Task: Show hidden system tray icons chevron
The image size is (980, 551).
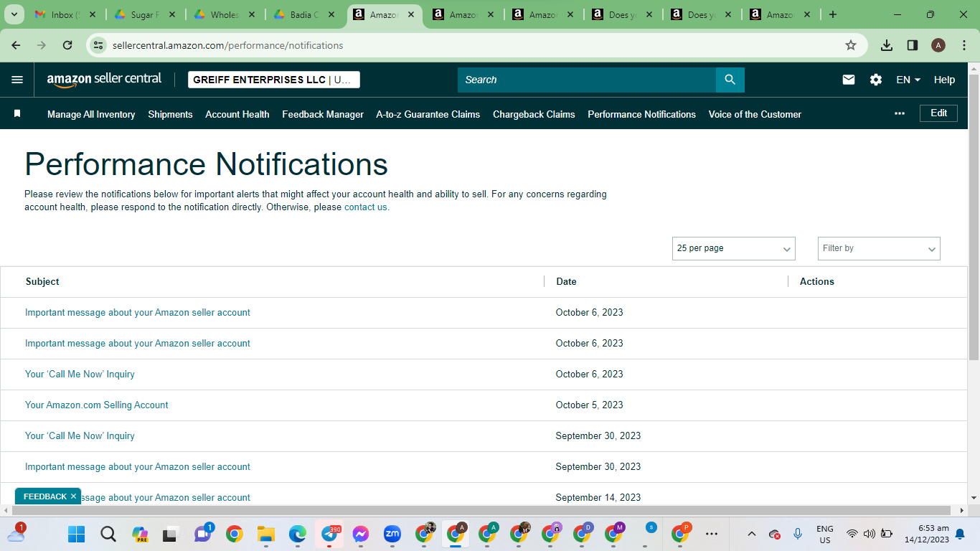Action: click(752, 534)
